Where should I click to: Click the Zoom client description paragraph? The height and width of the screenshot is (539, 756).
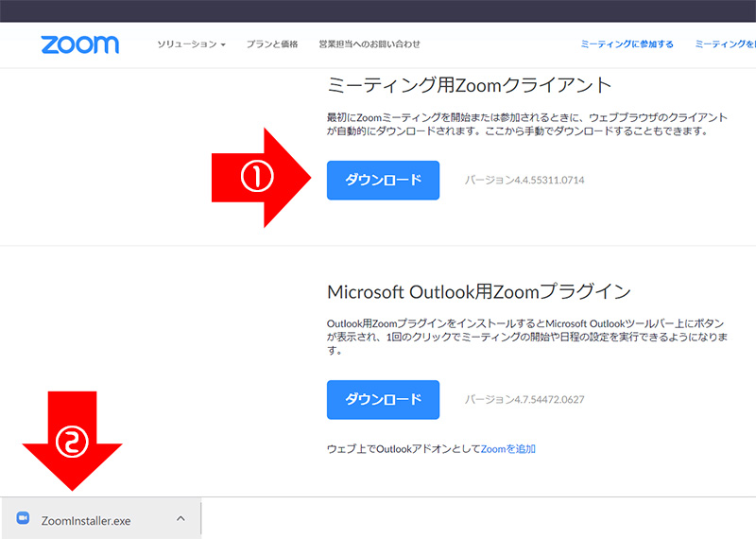click(526, 124)
